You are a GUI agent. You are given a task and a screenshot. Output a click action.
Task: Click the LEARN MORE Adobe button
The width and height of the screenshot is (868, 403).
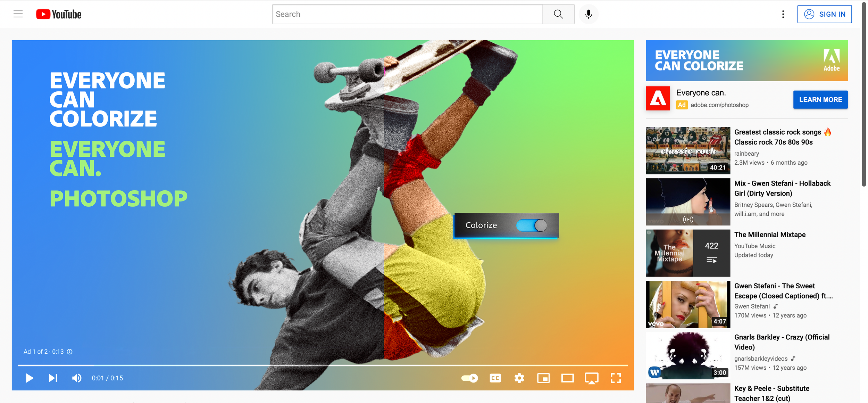pos(820,100)
